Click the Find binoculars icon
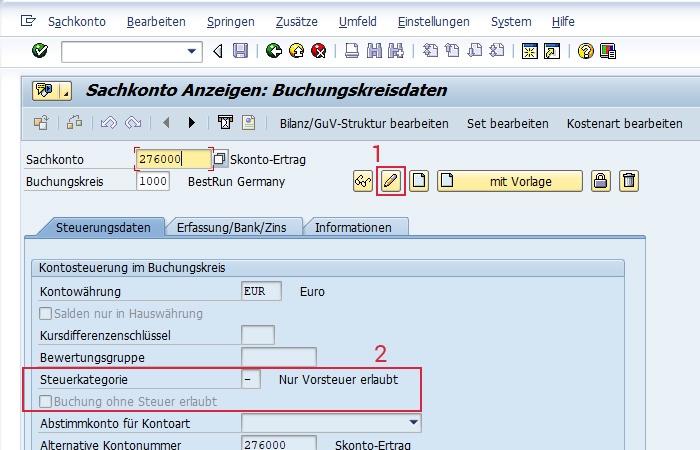 [x=374, y=51]
